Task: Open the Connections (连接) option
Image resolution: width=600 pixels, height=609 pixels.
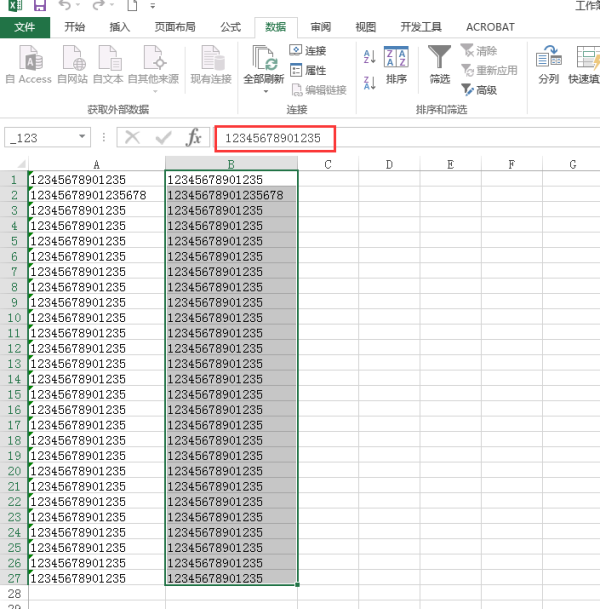Action: point(309,50)
